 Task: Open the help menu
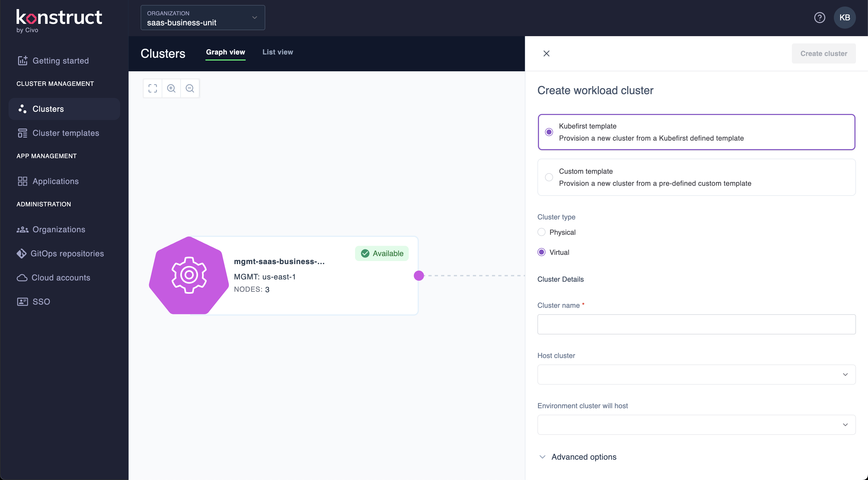pos(820,18)
